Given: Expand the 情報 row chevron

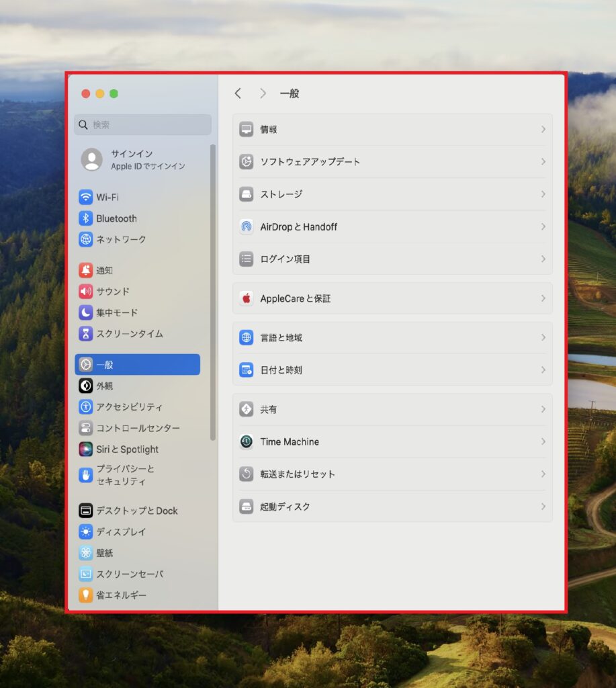Looking at the screenshot, I should (543, 130).
